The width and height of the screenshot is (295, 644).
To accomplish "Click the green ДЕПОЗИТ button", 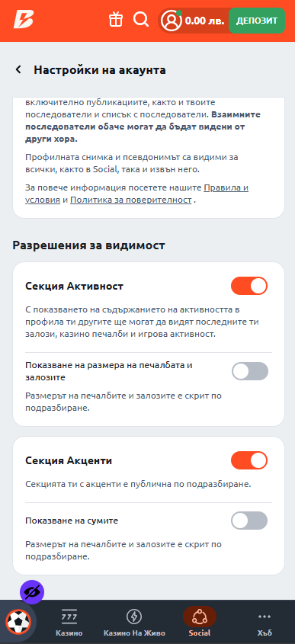I will [x=257, y=21].
